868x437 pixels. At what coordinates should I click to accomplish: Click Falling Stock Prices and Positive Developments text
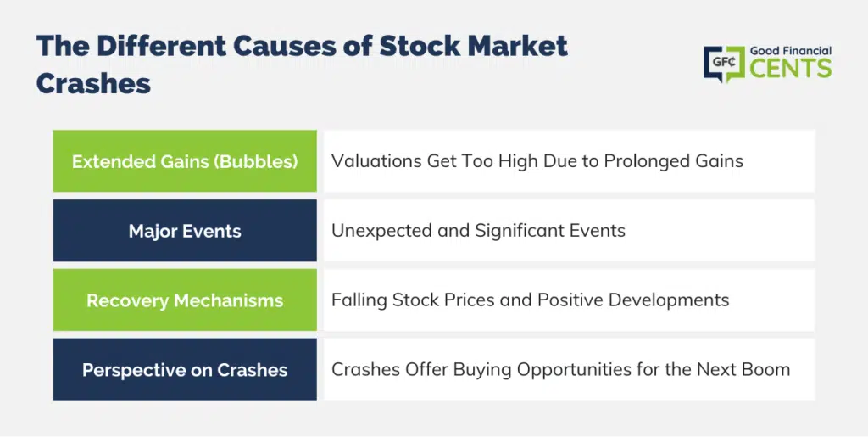coord(531,300)
